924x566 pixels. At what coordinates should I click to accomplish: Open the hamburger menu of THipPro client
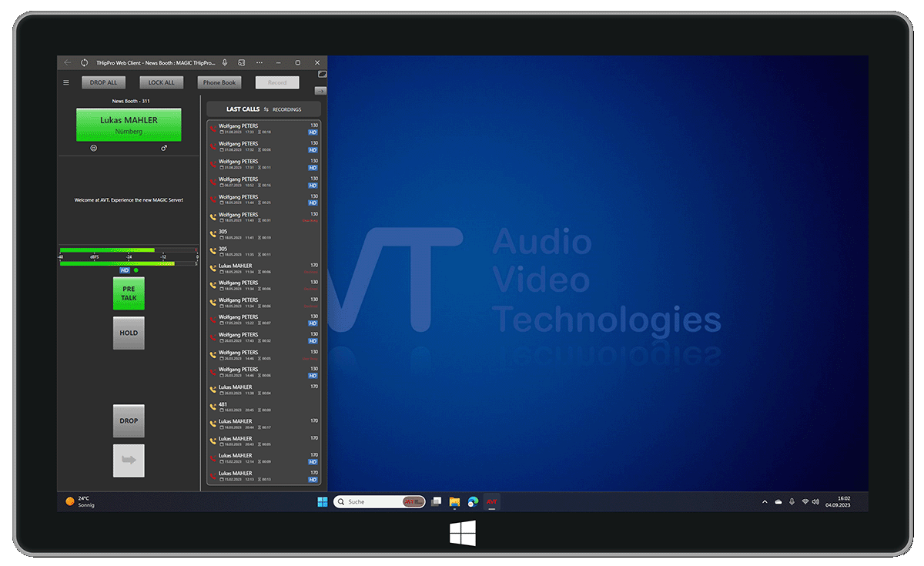[65, 82]
